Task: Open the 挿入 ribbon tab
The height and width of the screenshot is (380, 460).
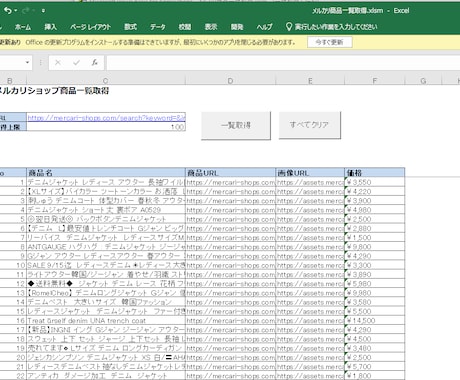Action: pos(51,27)
